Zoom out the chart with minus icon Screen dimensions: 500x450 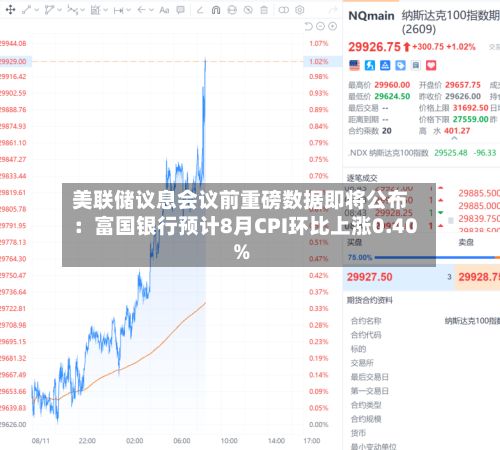(320, 26)
